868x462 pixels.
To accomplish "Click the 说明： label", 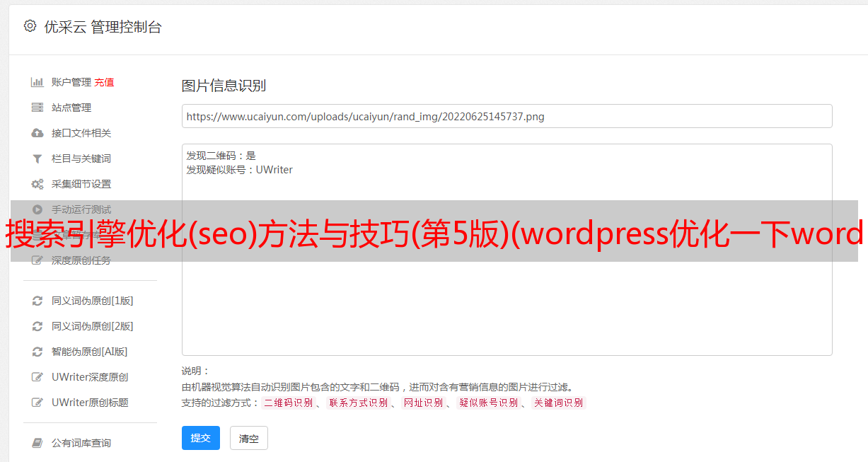I will click(x=196, y=371).
